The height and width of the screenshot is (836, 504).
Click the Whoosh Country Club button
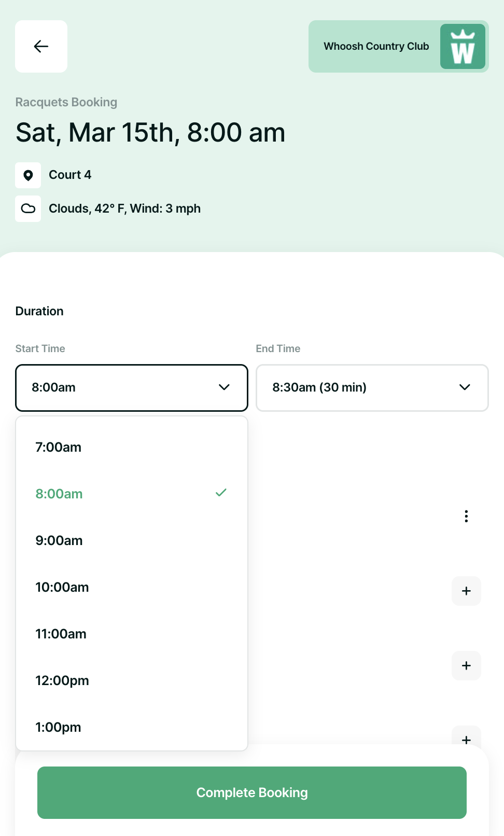376,47
